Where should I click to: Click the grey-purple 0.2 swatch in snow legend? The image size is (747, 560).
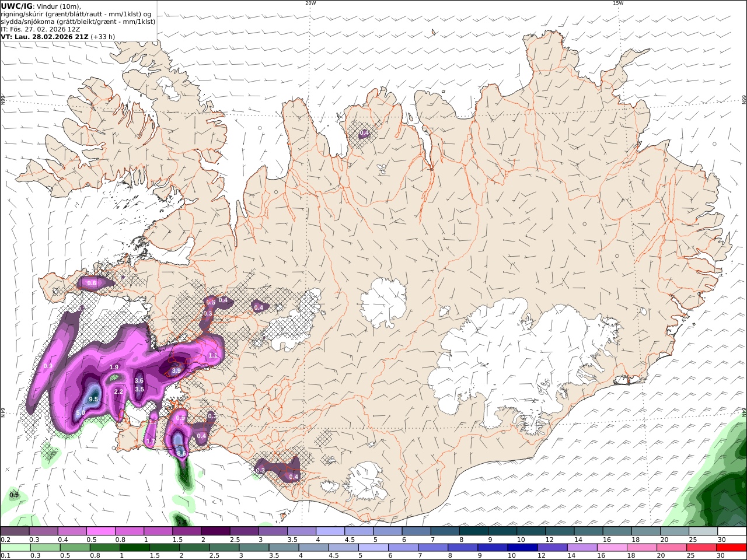point(15,531)
